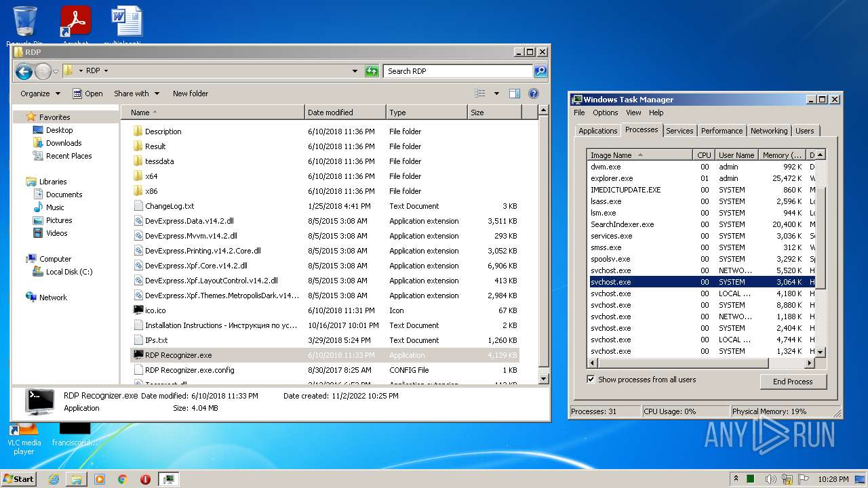Select the ico.ico file icon

coord(138,310)
